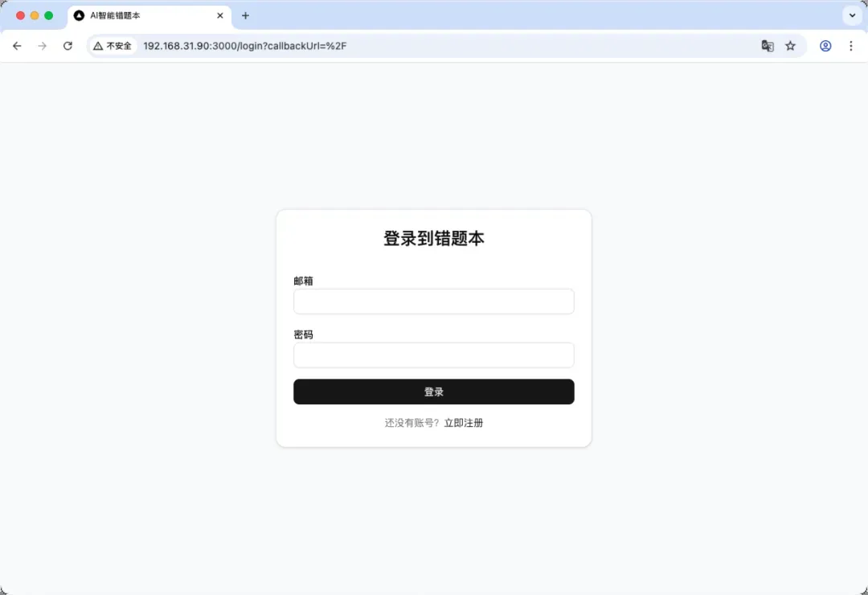Click the 密码 password input field
868x595 pixels.
433,355
